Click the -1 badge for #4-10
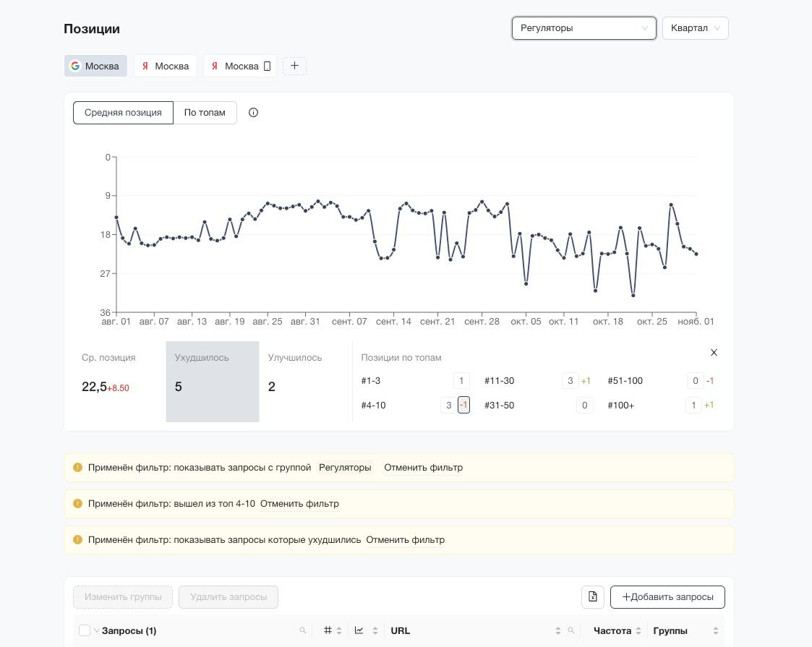Image resolution: width=812 pixels, height=647 pixels. point(463,406)
